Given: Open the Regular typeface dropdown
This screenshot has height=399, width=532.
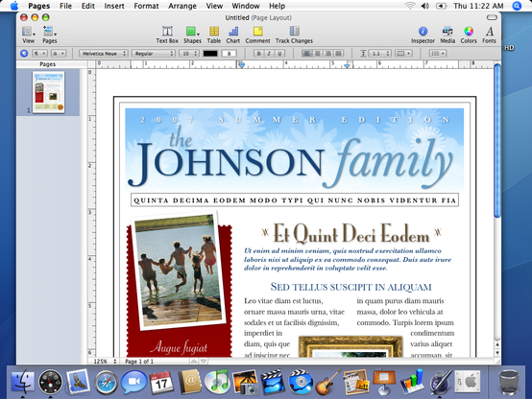Looking at the screenshot, I should 154,53.
